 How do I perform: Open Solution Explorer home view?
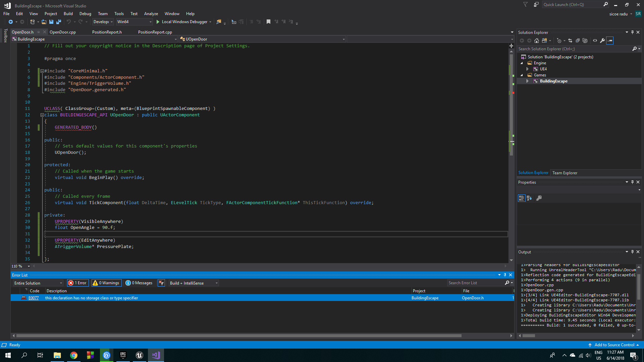tap(537, 41)
